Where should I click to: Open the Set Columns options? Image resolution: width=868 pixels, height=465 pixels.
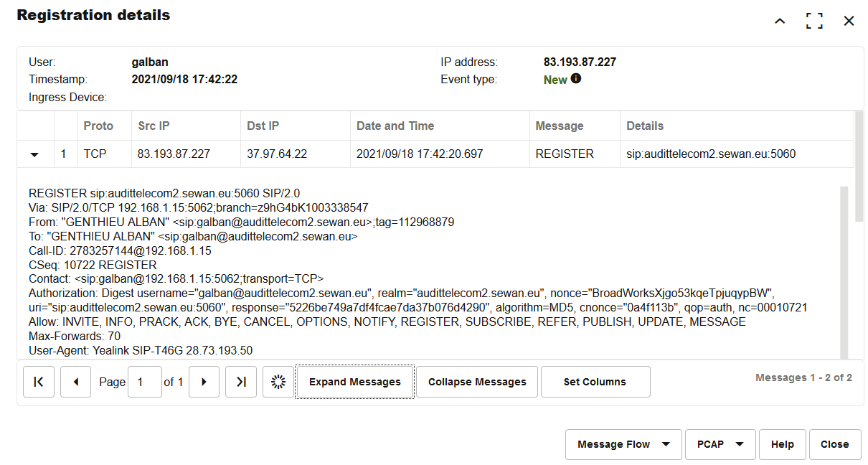[x=595, y=382]
